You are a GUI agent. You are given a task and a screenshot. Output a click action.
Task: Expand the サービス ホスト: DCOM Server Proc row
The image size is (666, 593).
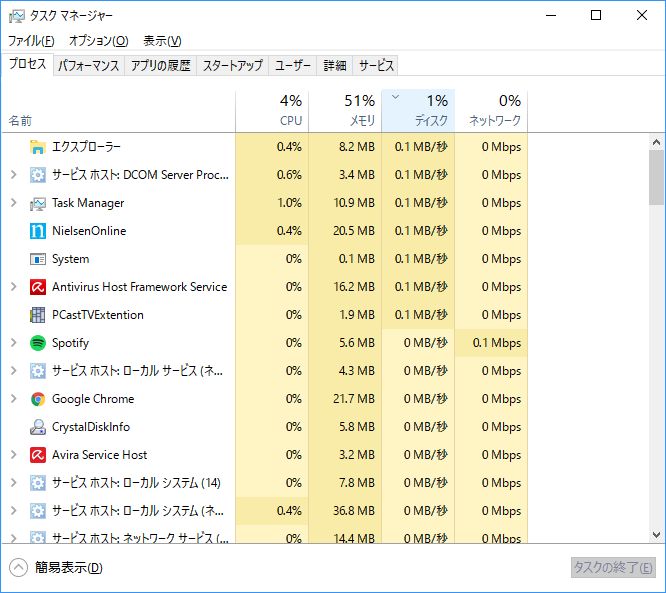(14, 175)
